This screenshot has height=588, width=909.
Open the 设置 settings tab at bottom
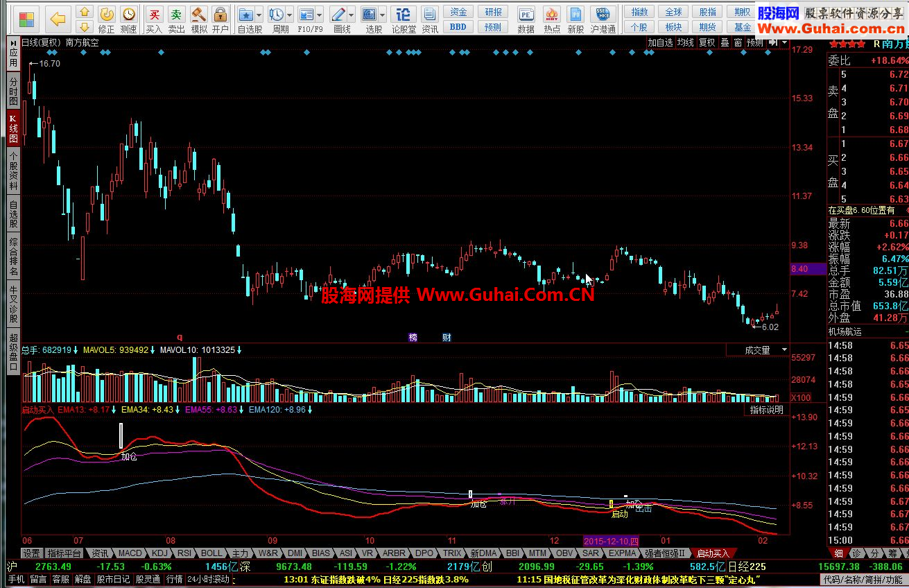31,553
